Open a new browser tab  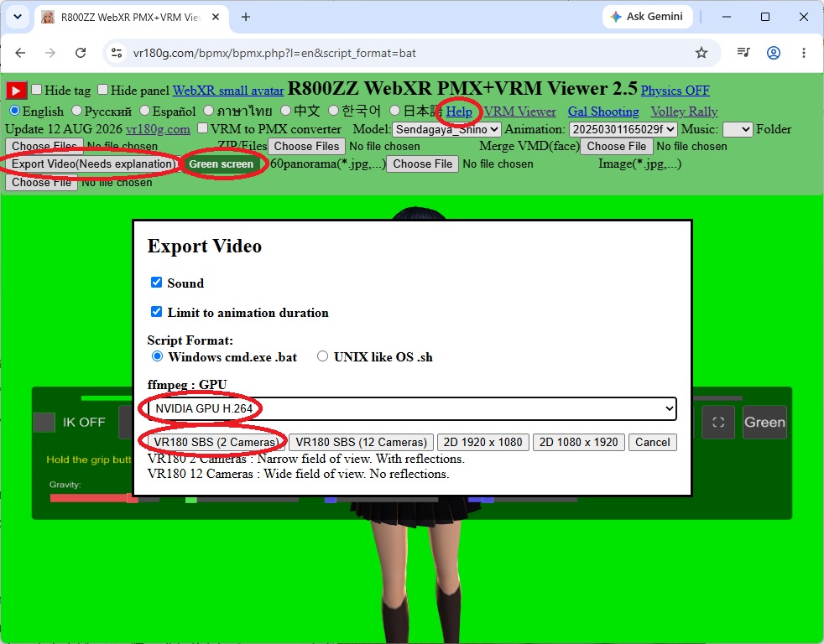[245, 17]
